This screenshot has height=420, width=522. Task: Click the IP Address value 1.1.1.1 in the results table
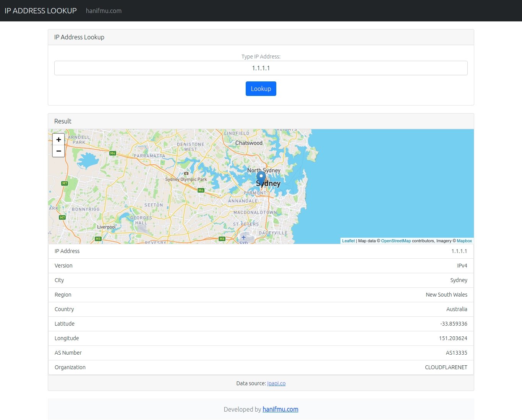click(459, 251)
